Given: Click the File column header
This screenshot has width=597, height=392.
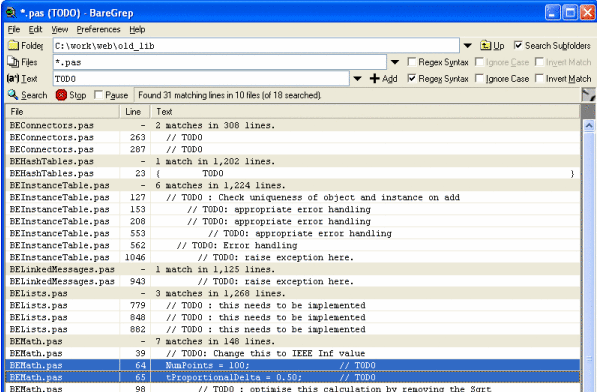Looking at the screenshot, I should pyautogui.click(x=62, y=112).
